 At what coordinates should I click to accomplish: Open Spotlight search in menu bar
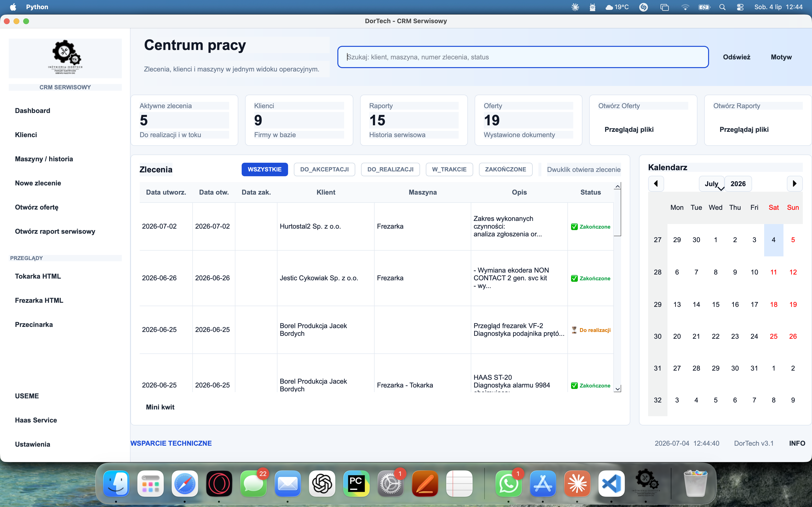[x=722, y=7]
